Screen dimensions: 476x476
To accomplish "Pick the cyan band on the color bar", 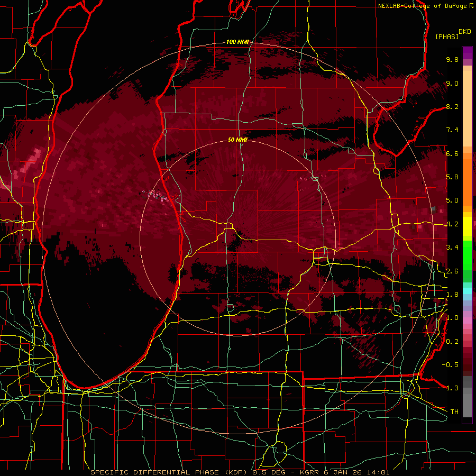I will click(467, 291).
